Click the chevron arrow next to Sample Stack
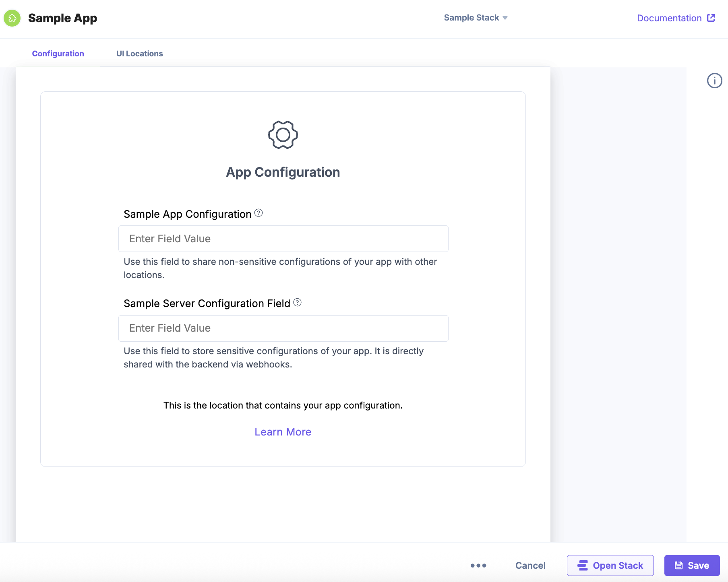The width and height of the screenshot is (728, 582). click(x=505, y=18)
